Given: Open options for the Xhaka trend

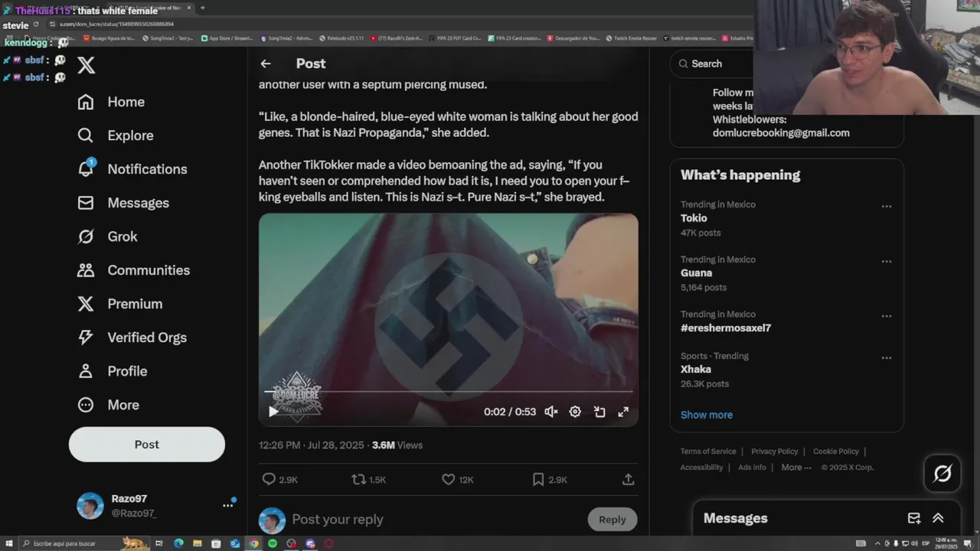Looking at the screenshot, I should (886, 358).
